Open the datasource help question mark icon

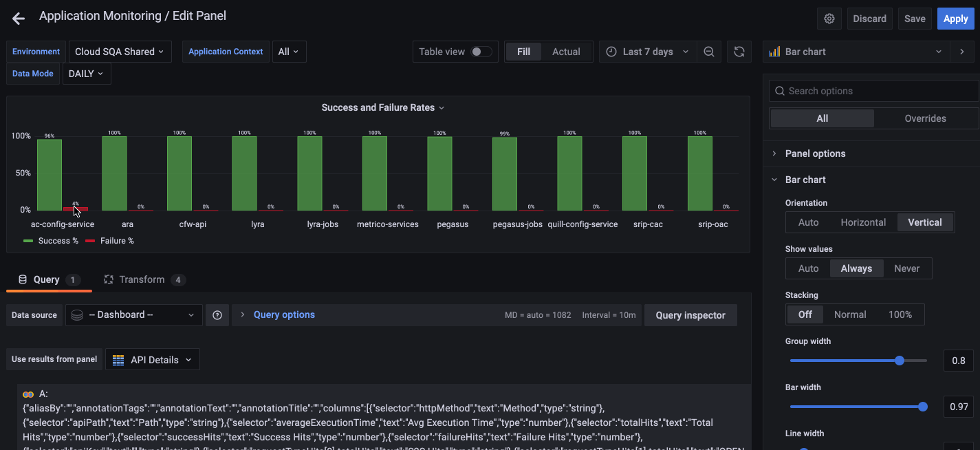point(217,314)
